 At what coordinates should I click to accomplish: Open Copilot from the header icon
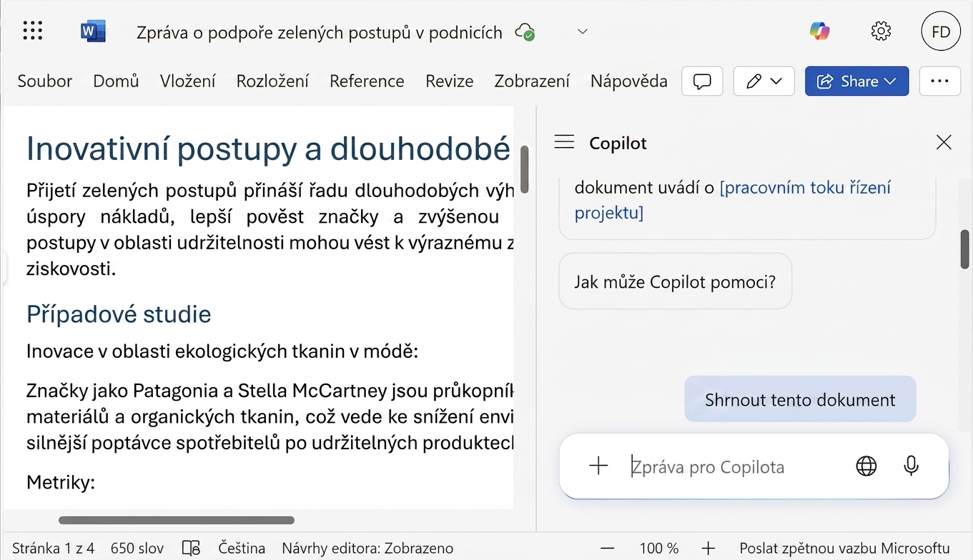coord(819,31)
